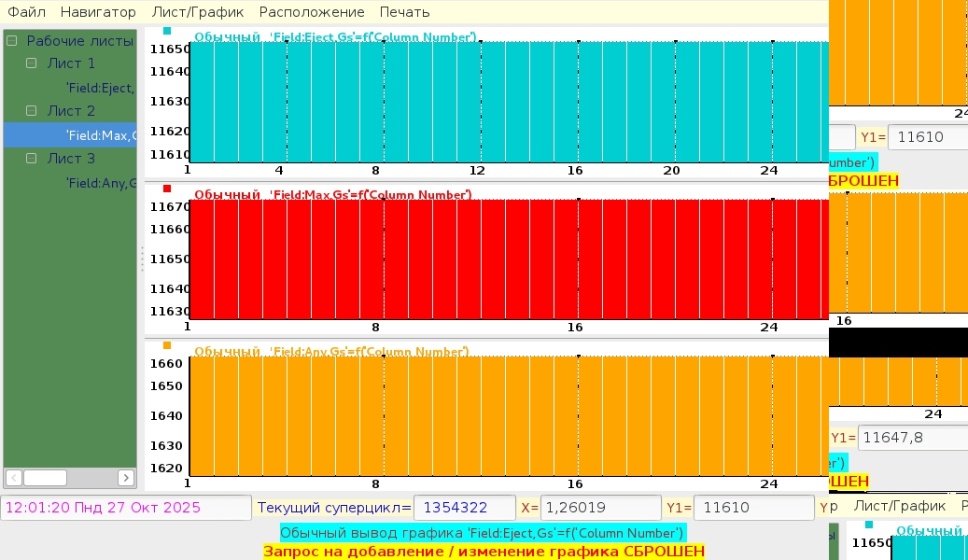This screenshot has width=968, height=560.
Task: Open the Расположение menu
Action: (312, 12)
